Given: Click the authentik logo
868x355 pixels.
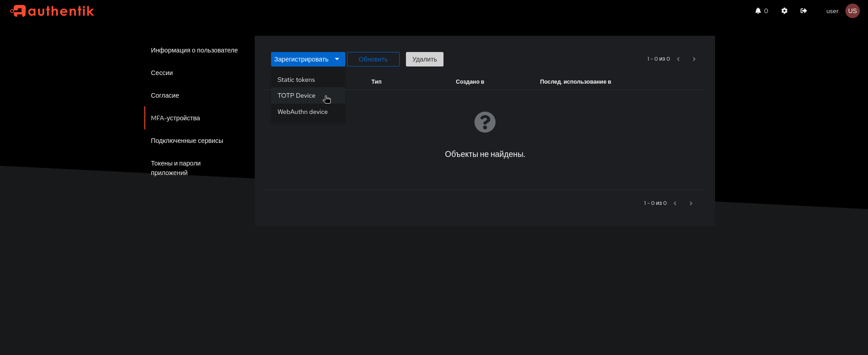Looking at the screenshot, I should click(x=52, y=11).
